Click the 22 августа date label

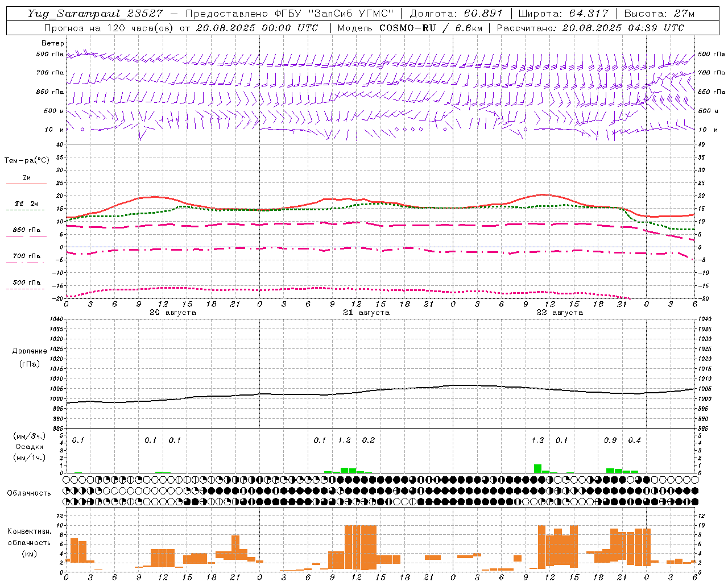click(x=560, y=313)
